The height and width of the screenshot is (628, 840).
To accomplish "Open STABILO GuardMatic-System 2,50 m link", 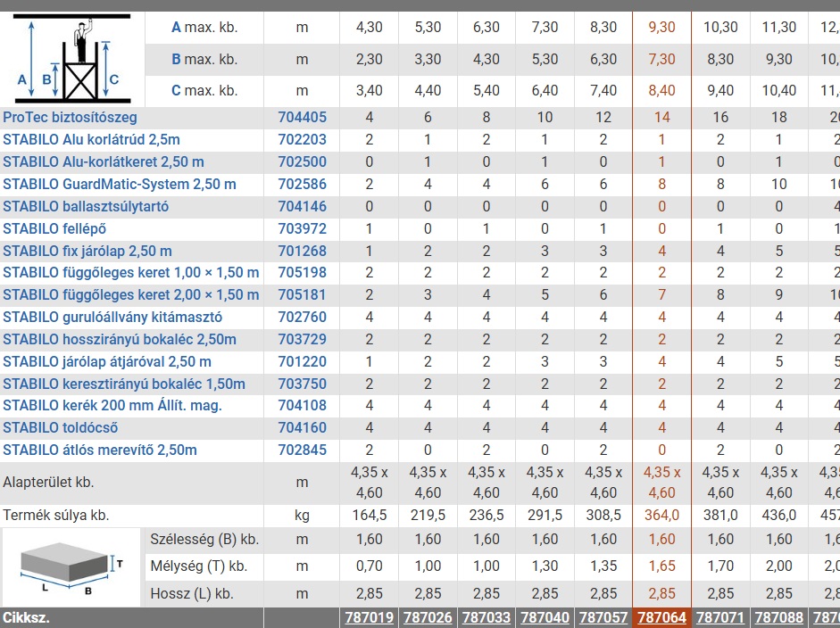I will tap(120, 184).
